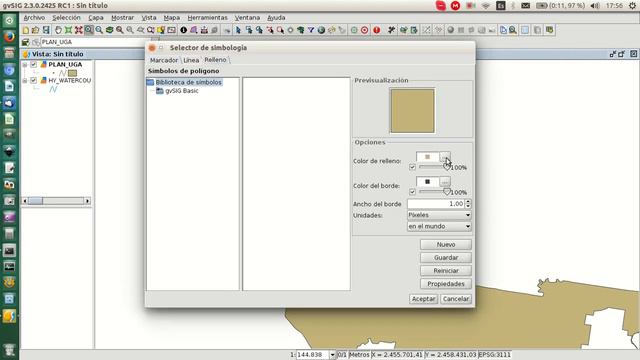Image resolution: width=640 pixels, height=360 pixels.
Task: Click the mail envelope indicator in top bar
Action: click(526, 6)
